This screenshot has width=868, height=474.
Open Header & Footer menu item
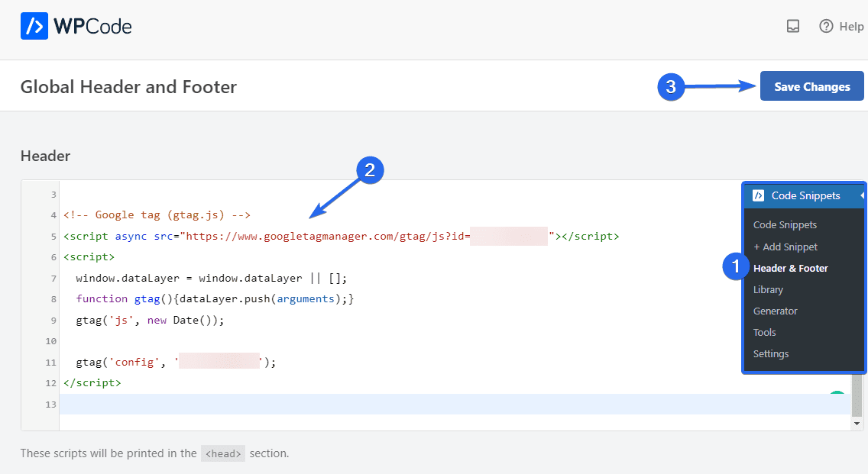(791, 268)
